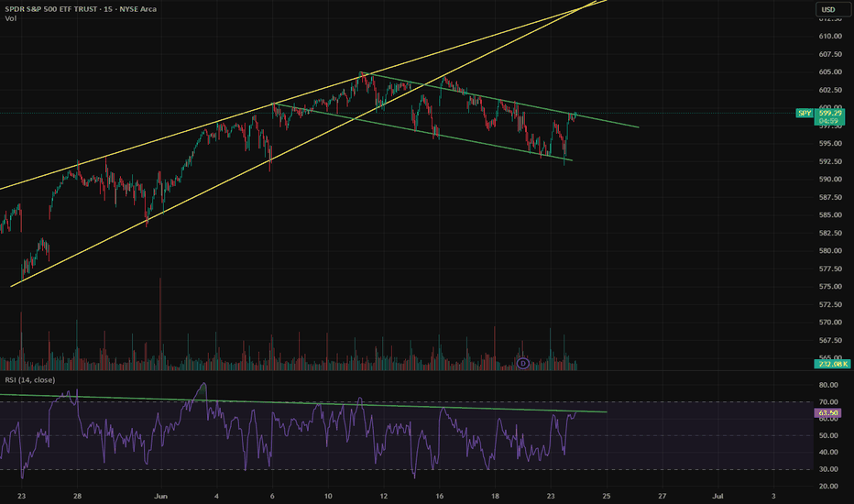Viewport: 854px width, 504px height.
Task: Click the 63.50 RSI value label
Action: pos(827,413)
